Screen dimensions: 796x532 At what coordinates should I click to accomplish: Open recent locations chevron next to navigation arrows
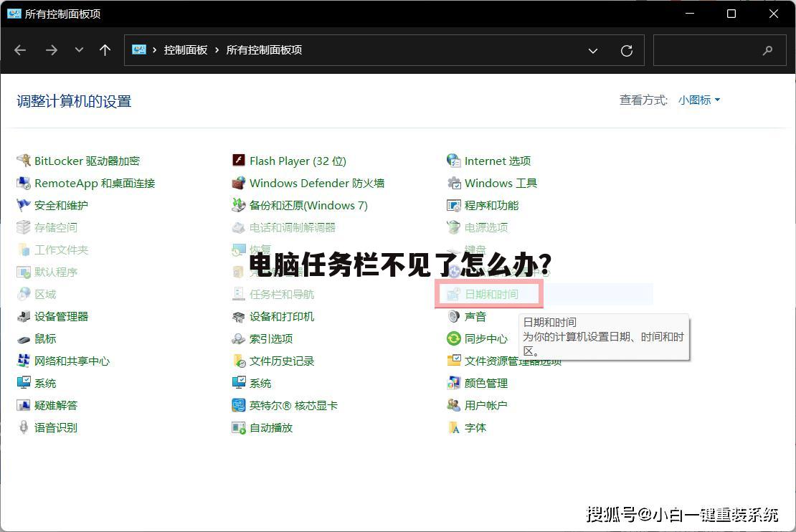[x=79, y=50]
